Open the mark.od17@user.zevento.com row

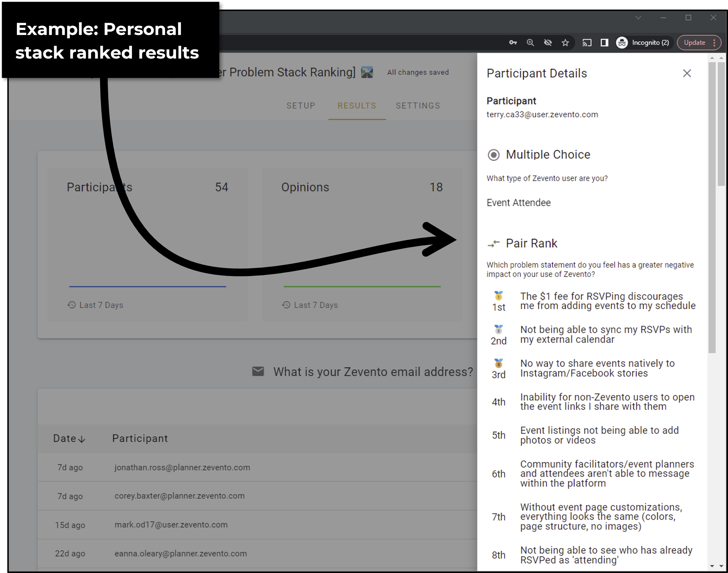pos(257,525)
